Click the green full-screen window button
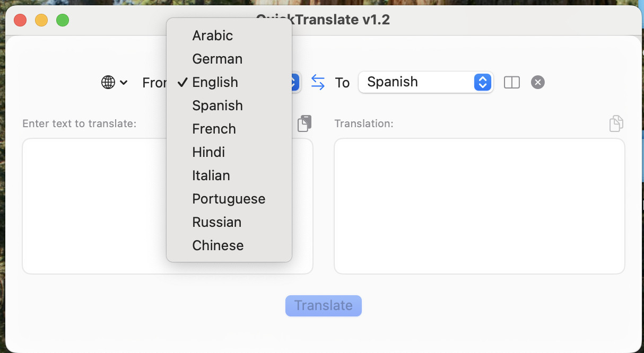The image size is (644, 353). (63, 21)
